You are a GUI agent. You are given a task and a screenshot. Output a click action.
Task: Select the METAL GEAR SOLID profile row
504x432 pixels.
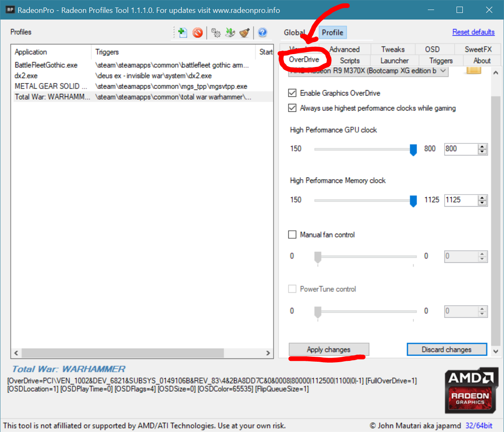click(142, 86)
